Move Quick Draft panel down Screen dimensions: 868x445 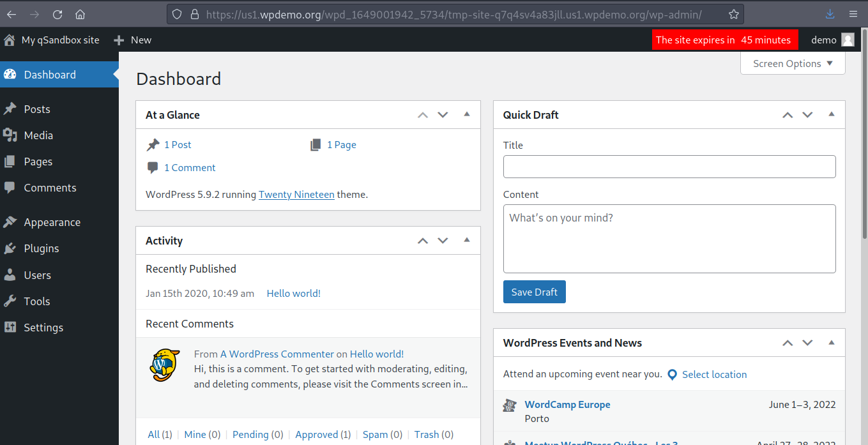807,115
